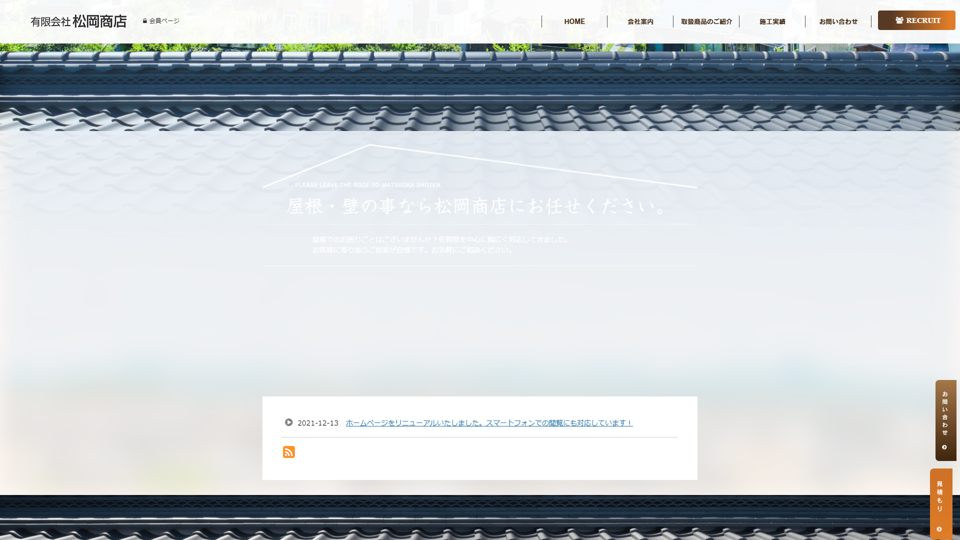
Task: Click the circled arrow icon beside the news date
Action: 289,422
